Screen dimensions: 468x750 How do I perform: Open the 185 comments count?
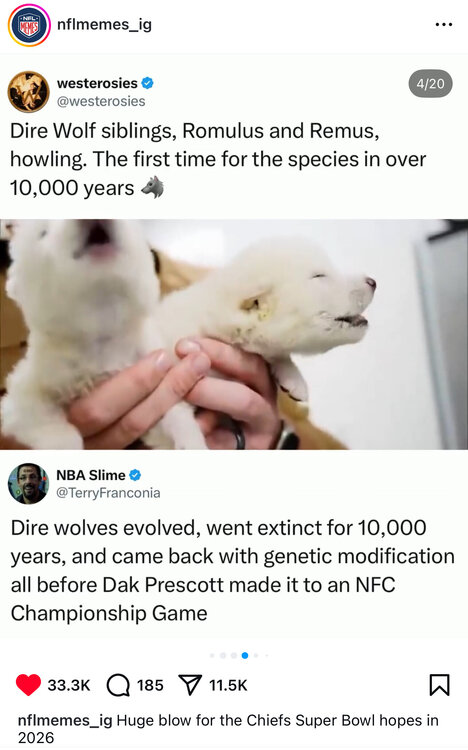pos(150,685)
